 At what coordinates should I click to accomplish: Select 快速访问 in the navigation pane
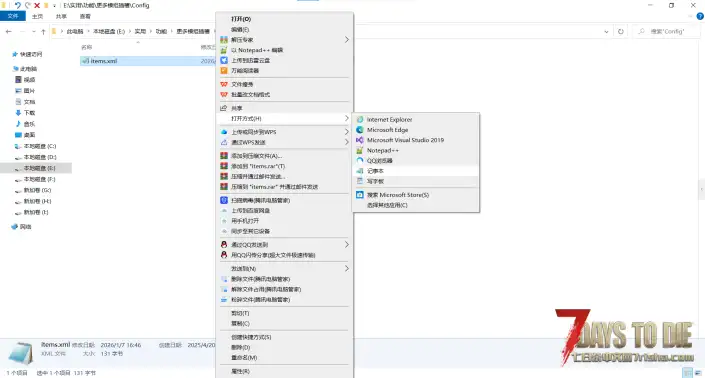pyautogui.click(x=31, y=54)
